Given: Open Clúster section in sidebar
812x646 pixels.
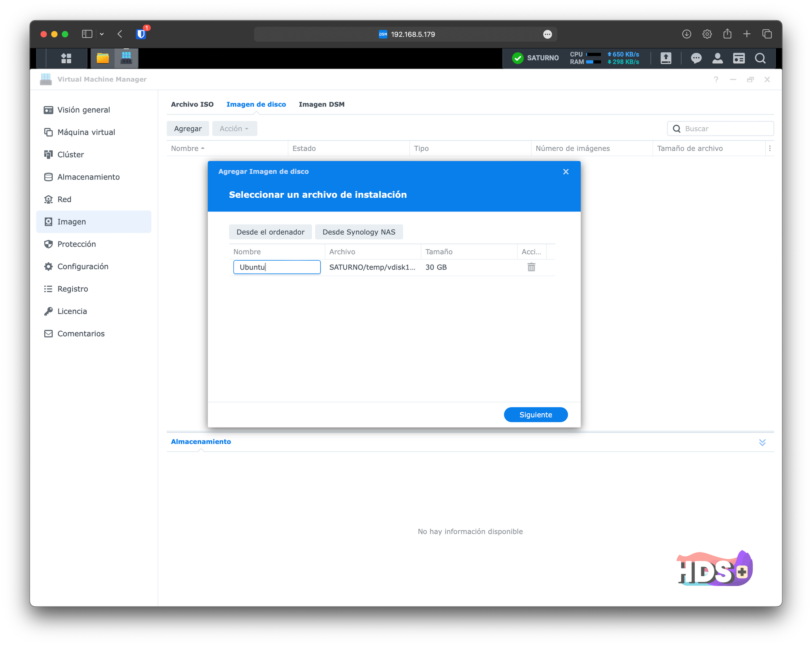Looking at the screenshot, I should (x=94, y=155).
